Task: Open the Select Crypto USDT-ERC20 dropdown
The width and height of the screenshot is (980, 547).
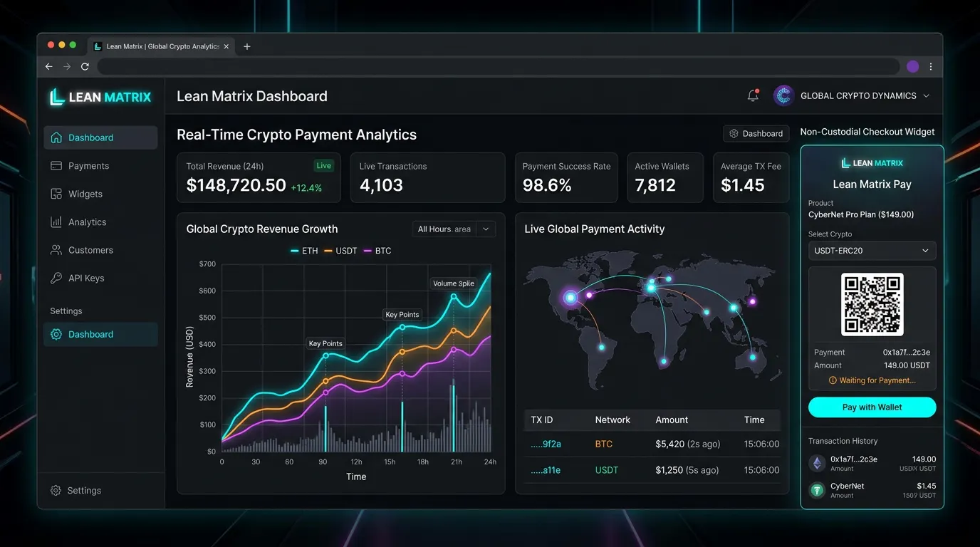Action: pyautogui.click(x=872, y=251)
